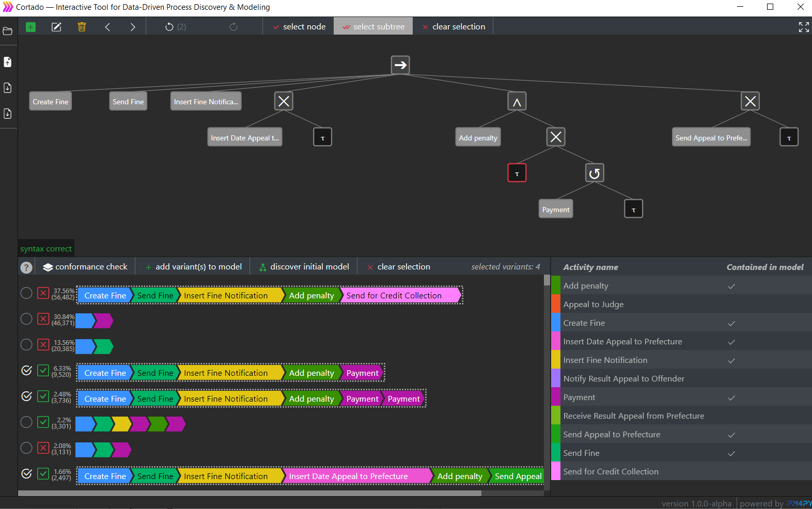Select the parallel operator node
812x509 pixels.
click(x=517, y=101)
